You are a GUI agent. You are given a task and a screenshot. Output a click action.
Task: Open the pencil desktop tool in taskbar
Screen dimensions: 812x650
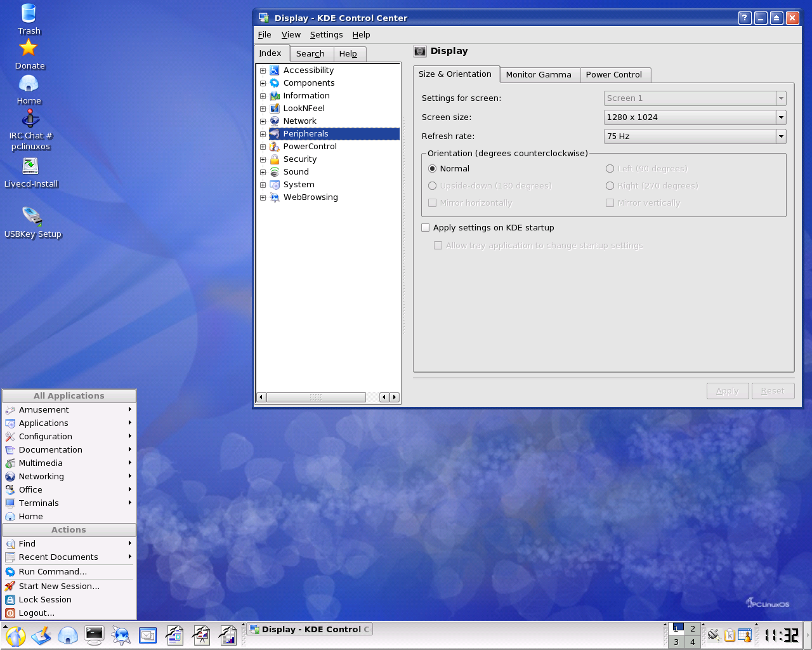[x=41, y=635]
